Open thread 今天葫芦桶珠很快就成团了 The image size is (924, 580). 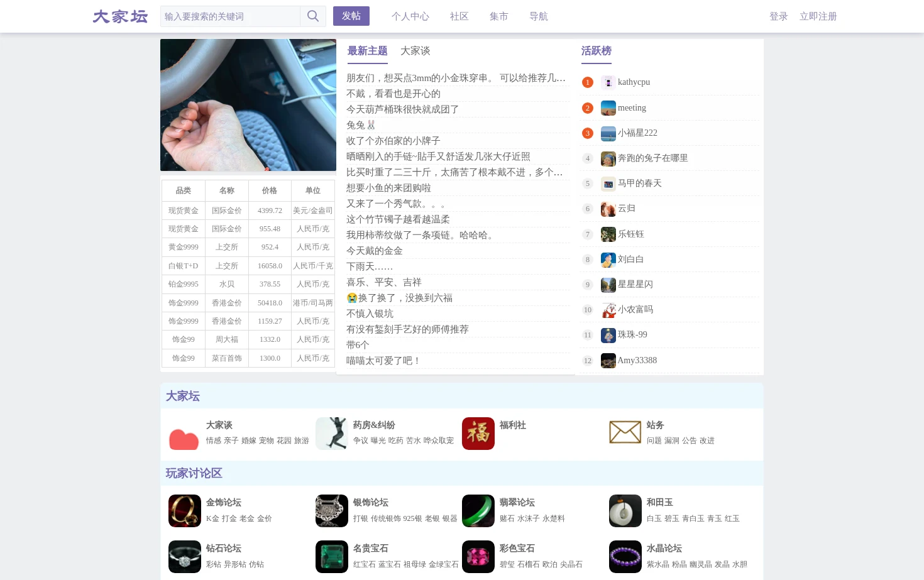click(x=402, y=109)
